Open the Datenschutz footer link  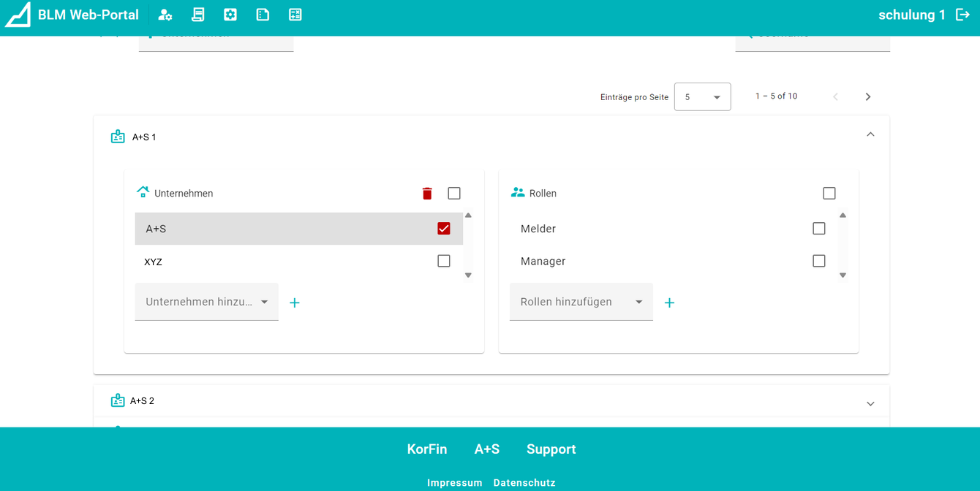point(524,483)
